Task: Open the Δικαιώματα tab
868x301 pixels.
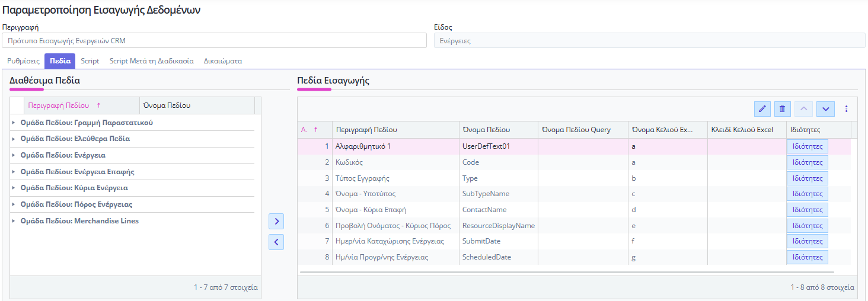Action: pyautogui.click(x=222, y=61)
